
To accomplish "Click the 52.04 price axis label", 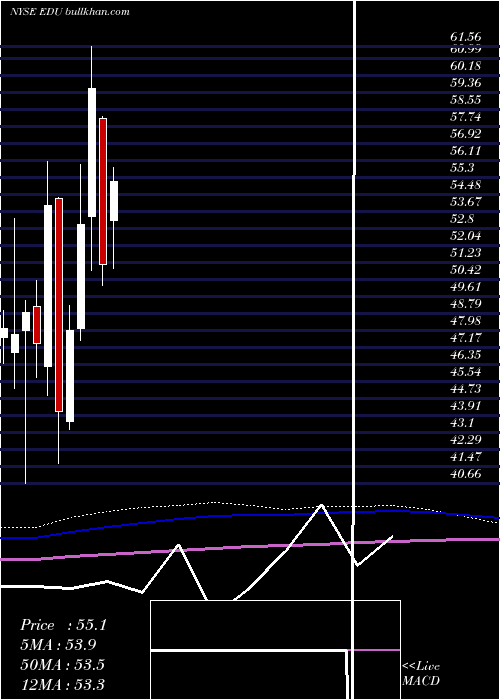I will click(465, 236).
